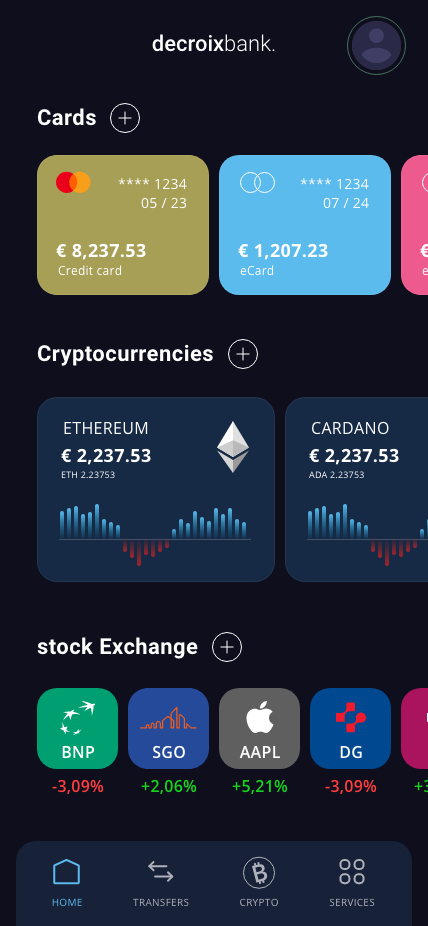Image resolution: width=428 pixels, height=926 pixels.
Task: Add a cryptocurrency with the plus icon
Action: (243, 354)
